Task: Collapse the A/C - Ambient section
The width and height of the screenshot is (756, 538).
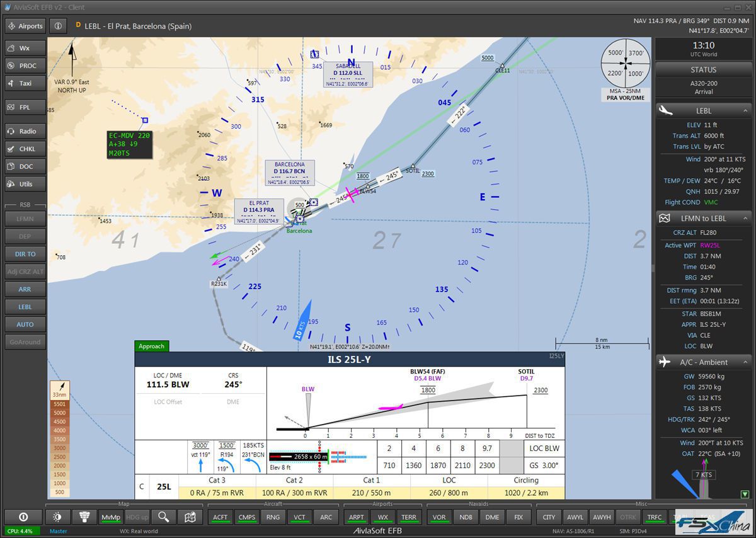Action: tap(745, 362)
